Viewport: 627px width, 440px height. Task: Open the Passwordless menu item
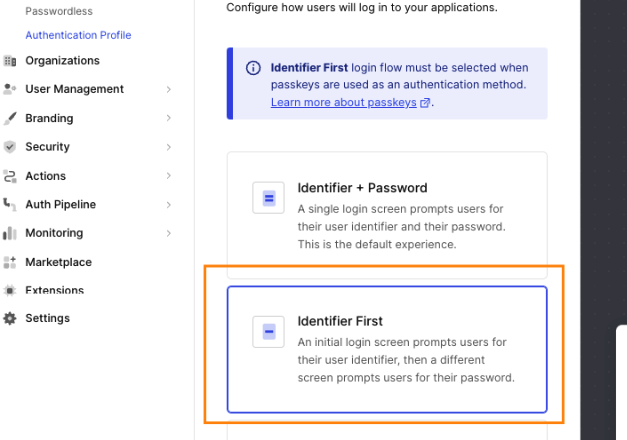(x=59, y=12)
